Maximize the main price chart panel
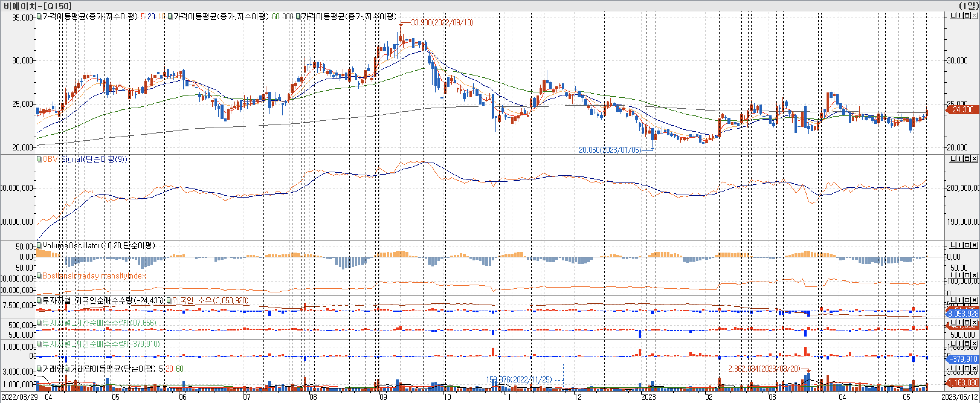 pyautogui.click(x=967, y=16)
